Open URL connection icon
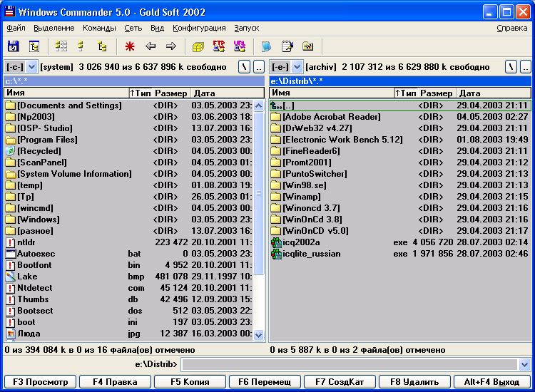Image resolution: width=535 pixels, height=392 pixels. [240, 46]
